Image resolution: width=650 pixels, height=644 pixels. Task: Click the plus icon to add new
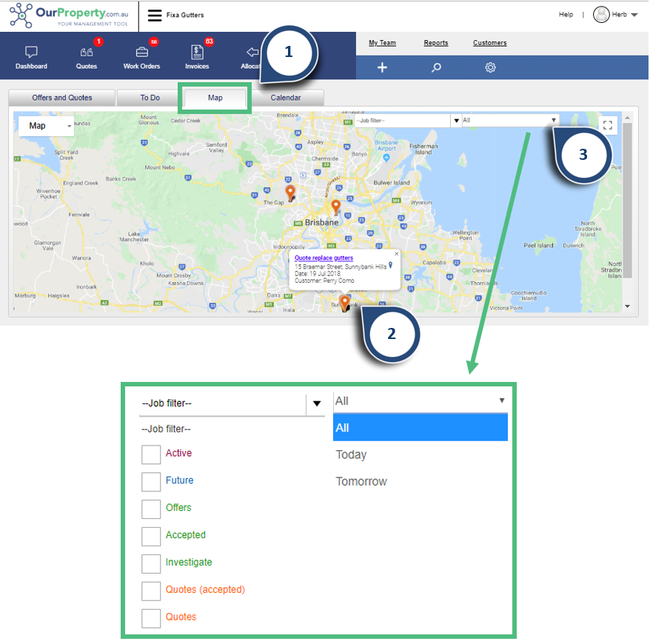(x=382, y=67)
